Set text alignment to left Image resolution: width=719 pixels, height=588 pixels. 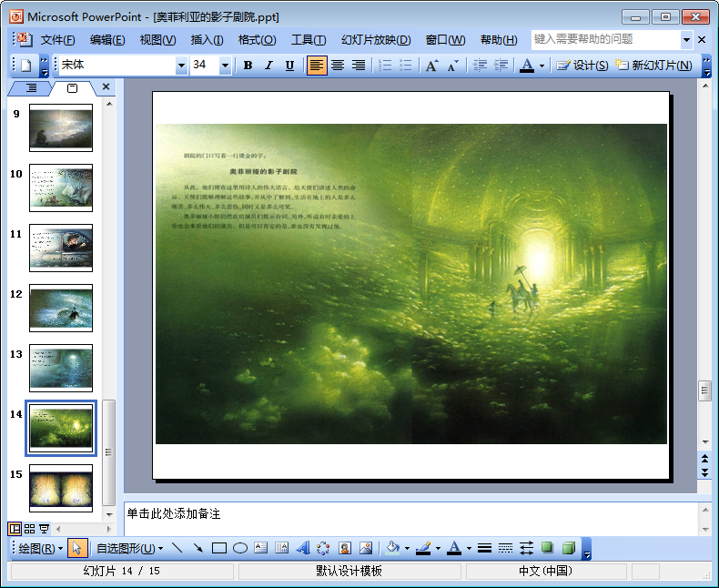click(317, 66)
